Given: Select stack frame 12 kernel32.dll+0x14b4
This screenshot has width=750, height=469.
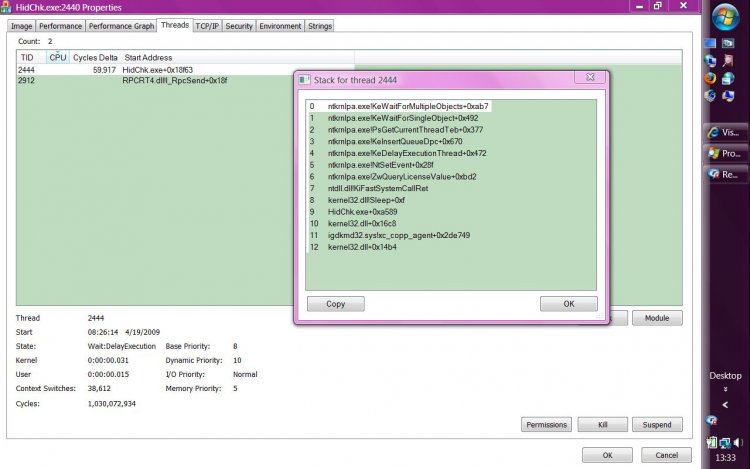Looking at the screenshot, I should coord(362,247).
